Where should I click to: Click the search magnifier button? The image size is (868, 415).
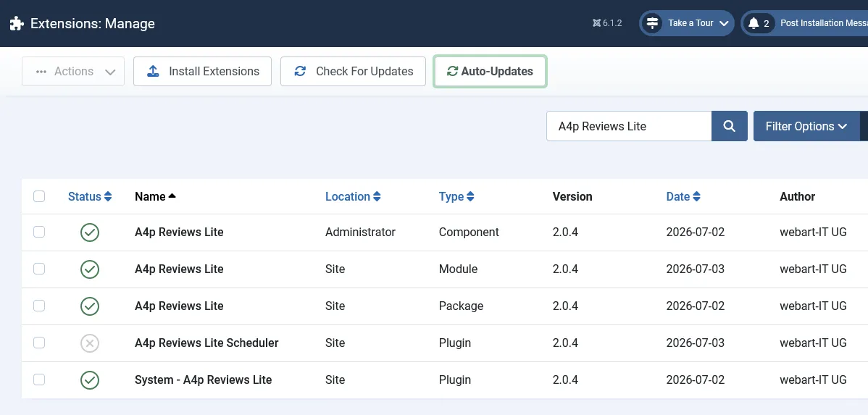730,126
